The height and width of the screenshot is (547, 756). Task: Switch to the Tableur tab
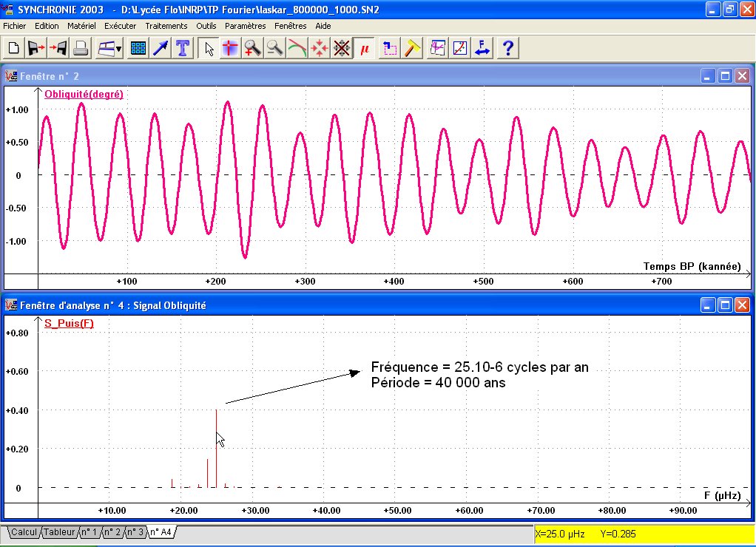(x=59, y=532)
